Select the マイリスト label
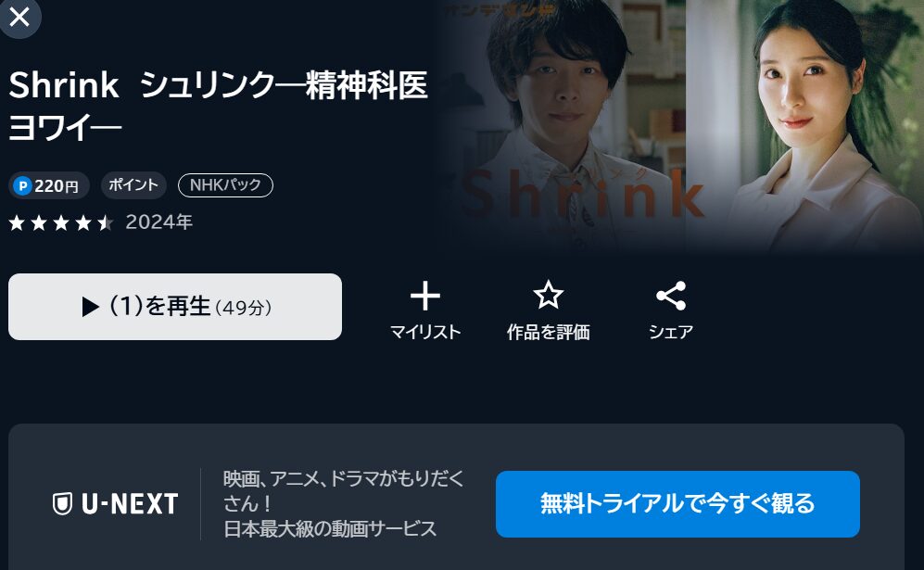 tap(424, 332)
